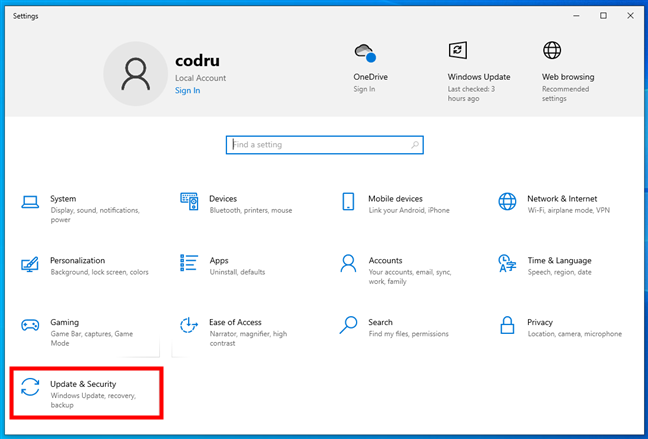Select the Network & Internet label
The image size is (648, 439).
click(562, 198)
